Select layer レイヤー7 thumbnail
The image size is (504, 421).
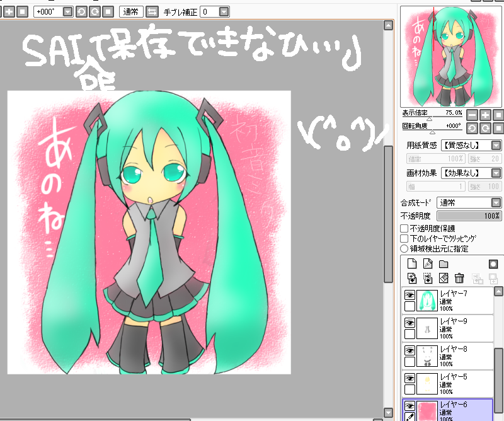(427, 301)
